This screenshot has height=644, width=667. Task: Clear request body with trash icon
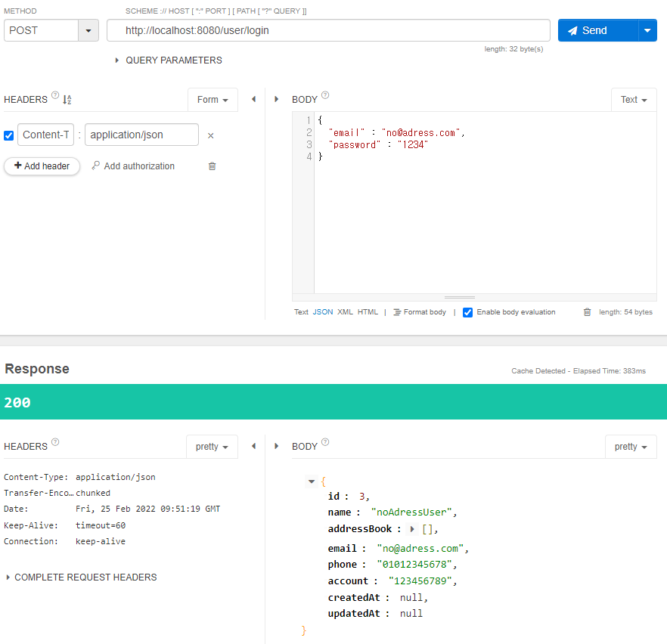pyautogui.click(x=587, y=312)
